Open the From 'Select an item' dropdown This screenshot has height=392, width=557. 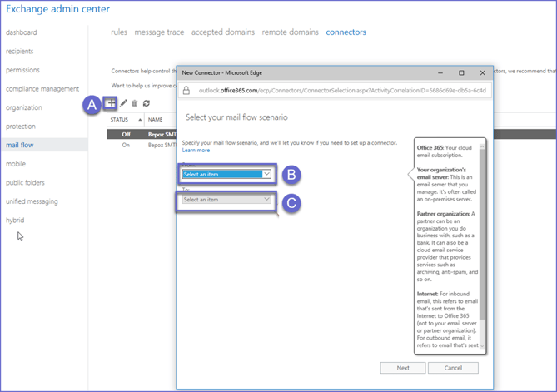click(226, 174)
